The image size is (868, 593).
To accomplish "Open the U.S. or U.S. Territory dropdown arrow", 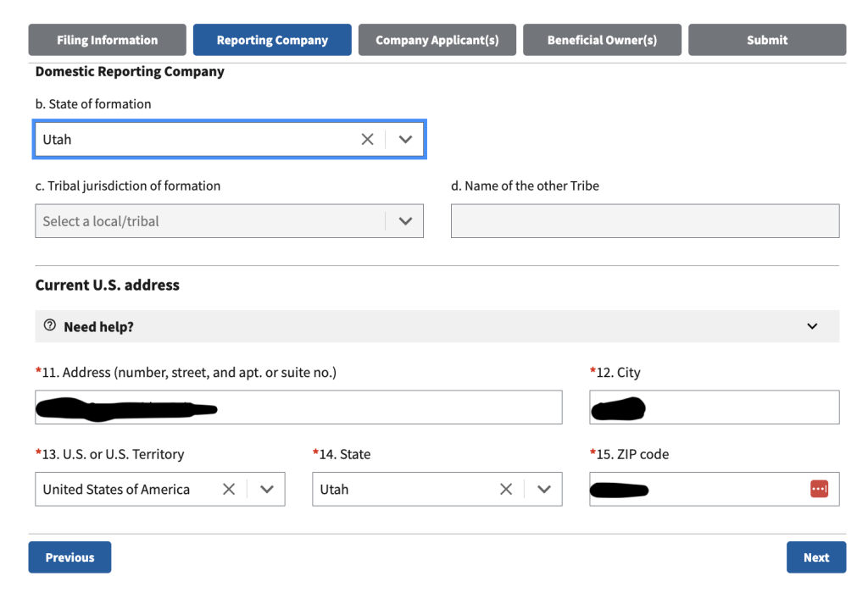I will click(267, 490).
